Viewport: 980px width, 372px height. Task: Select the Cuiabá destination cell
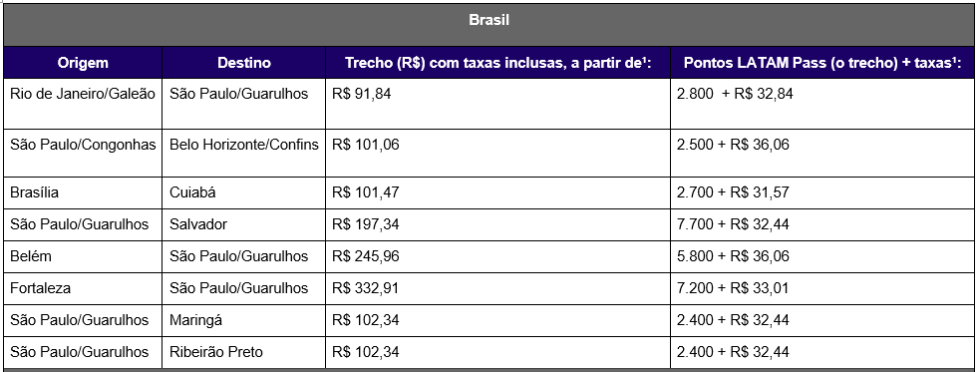pos(243,192)
